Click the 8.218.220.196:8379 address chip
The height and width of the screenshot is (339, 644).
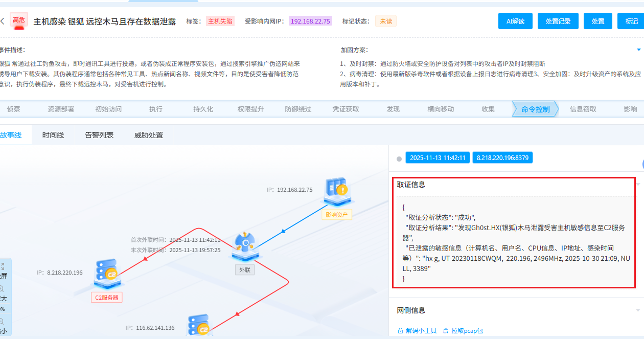[502, 157]
